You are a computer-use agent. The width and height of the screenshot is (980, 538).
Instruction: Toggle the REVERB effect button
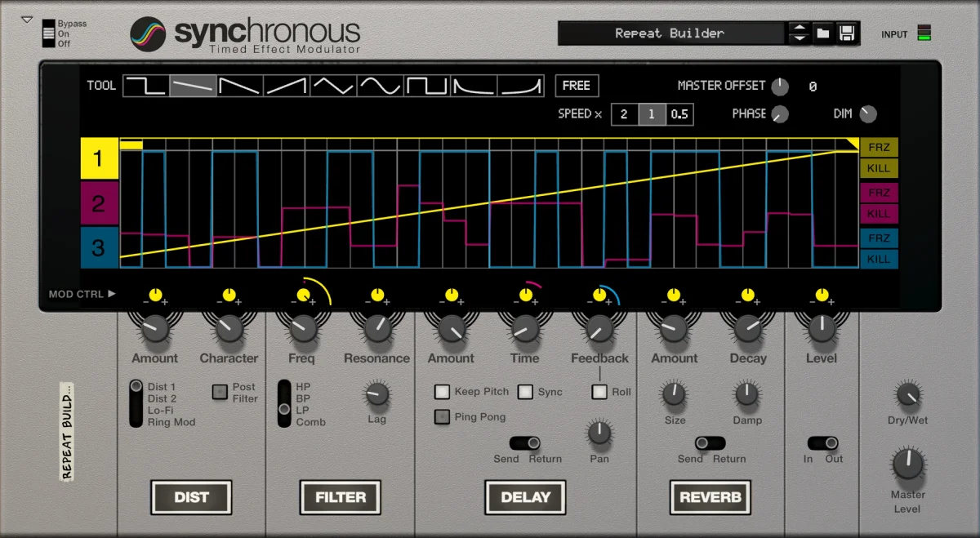710,497
